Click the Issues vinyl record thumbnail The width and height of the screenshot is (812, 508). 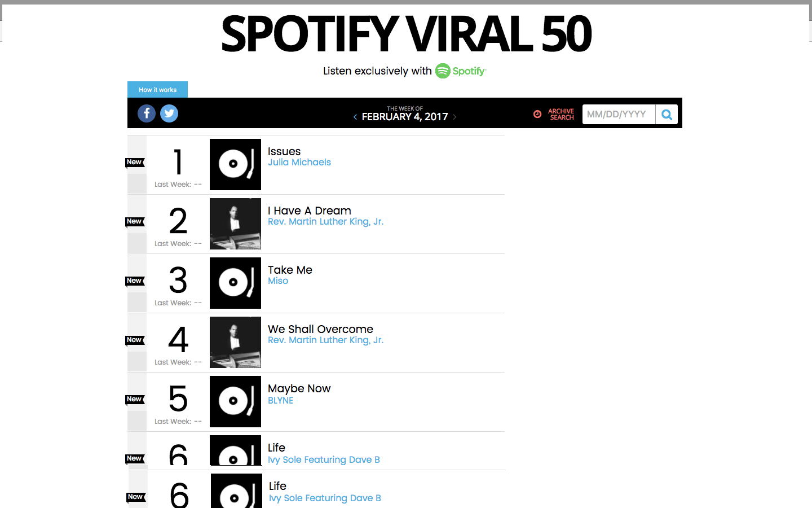click(235, 164)
